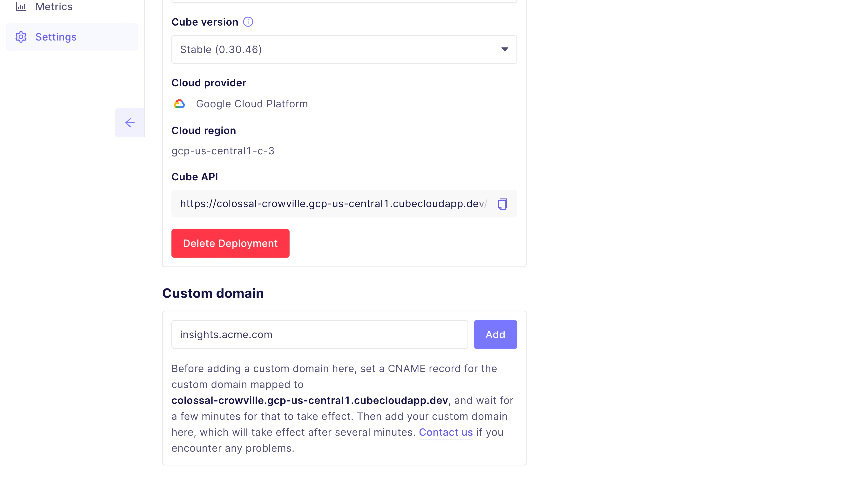The image size is (868, 477).
Task: Click the Metrics bar chart icon
Action: pos(21,7)
